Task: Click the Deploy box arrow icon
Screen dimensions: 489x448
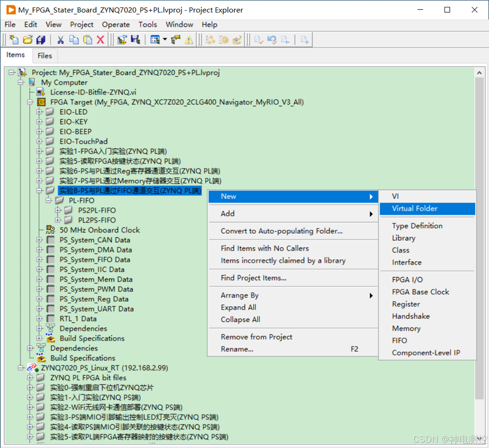Action: tap(237, 40)
